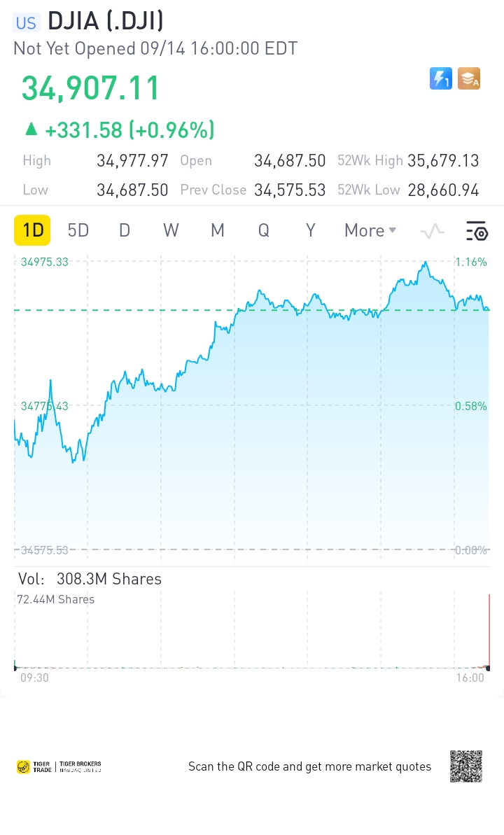Tap the 34,907.11 price value

pos(90,88)
